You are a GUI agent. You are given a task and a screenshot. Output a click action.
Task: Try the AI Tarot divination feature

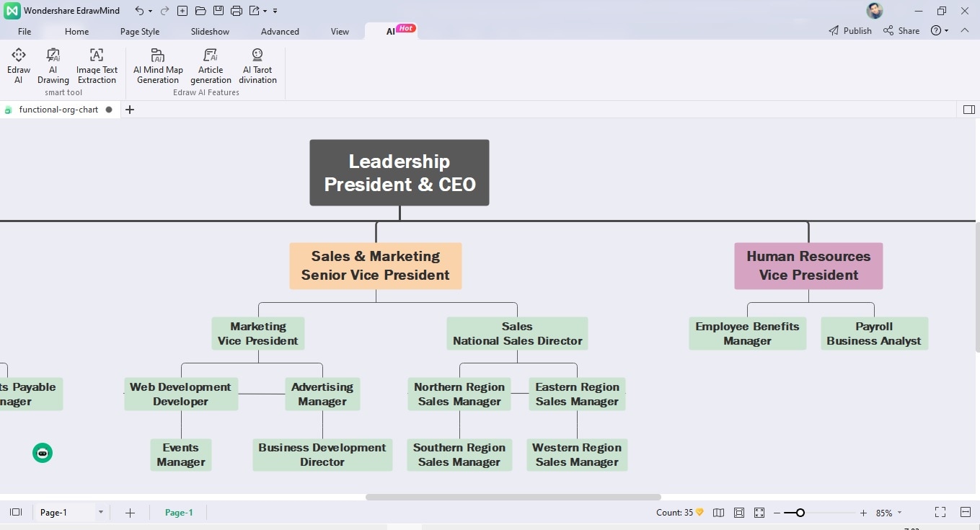tap(257, 65)
